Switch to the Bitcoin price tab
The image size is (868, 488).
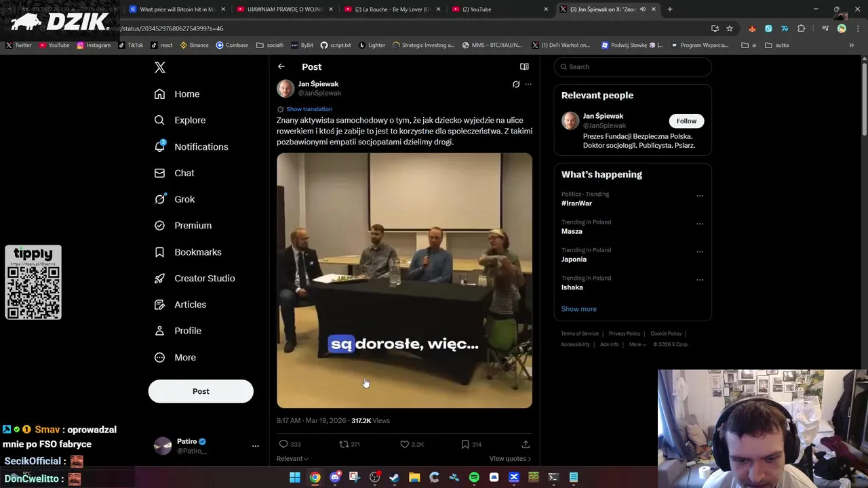[176, 9]
